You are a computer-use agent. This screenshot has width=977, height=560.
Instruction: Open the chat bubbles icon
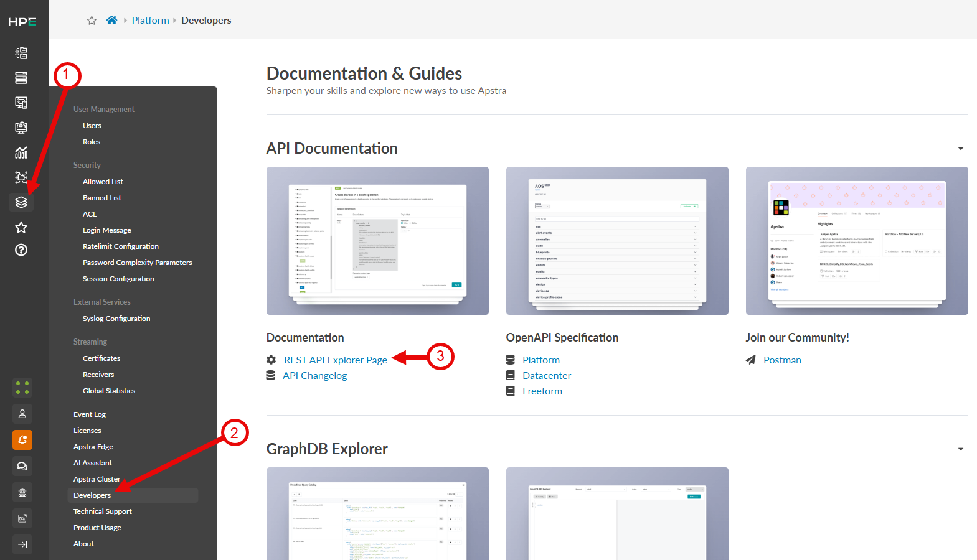click(22, 466)
